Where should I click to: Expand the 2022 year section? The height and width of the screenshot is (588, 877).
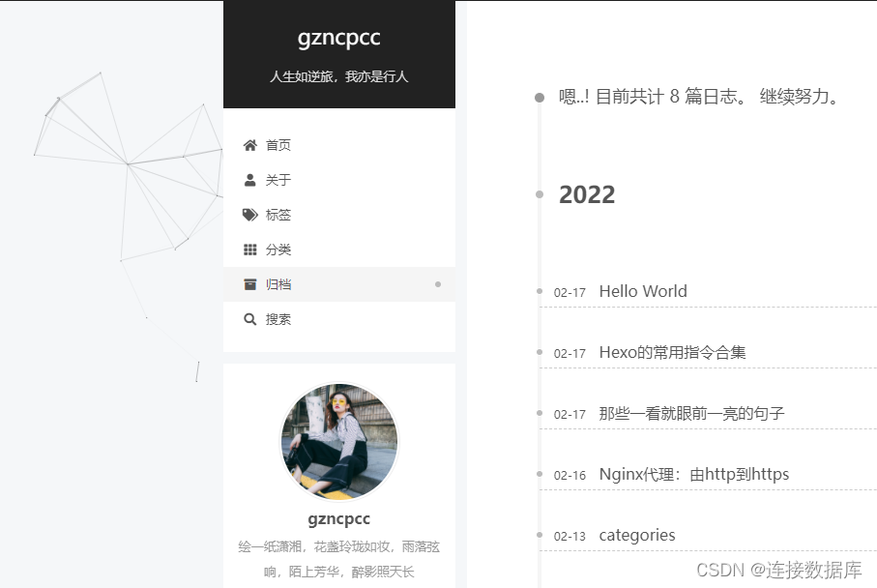[x=586, y=194]
